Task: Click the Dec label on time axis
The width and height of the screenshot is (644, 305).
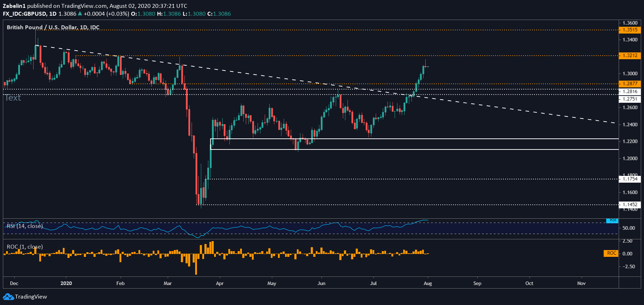Action: [x=14, y=283]
